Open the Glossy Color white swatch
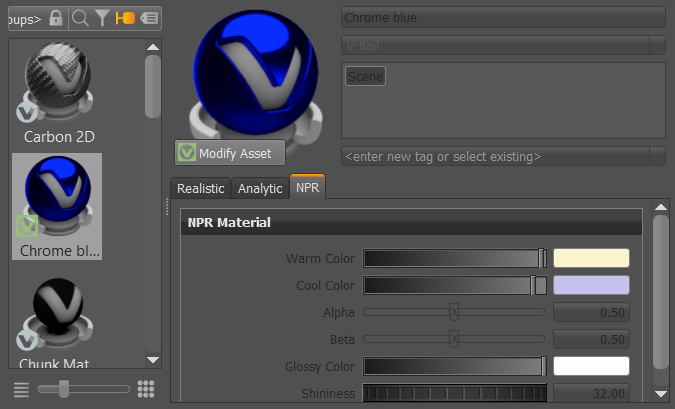 click(591, 366)
